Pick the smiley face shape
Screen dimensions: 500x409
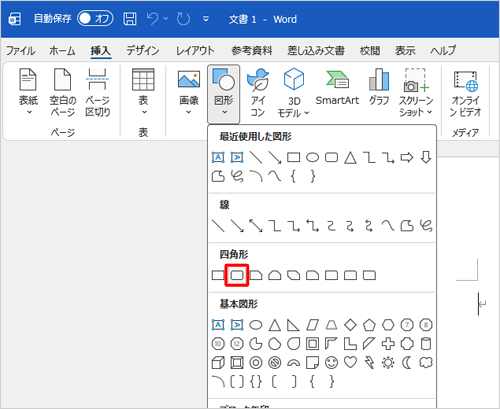tap(331, 363)
